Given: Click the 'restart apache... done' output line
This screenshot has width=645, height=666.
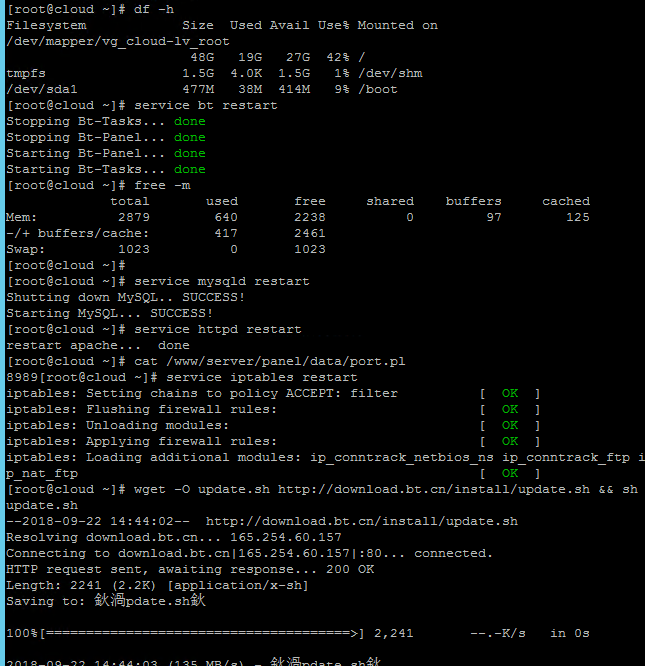Looking at the screenshot, I should [98, 345].
